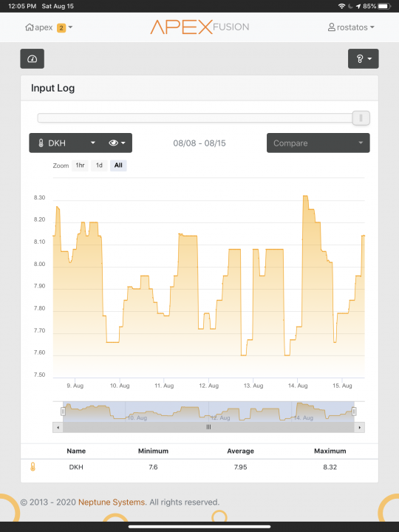Open the Compare dropdown
This screenshot has width=399, height=532.
tap(318, 143)
